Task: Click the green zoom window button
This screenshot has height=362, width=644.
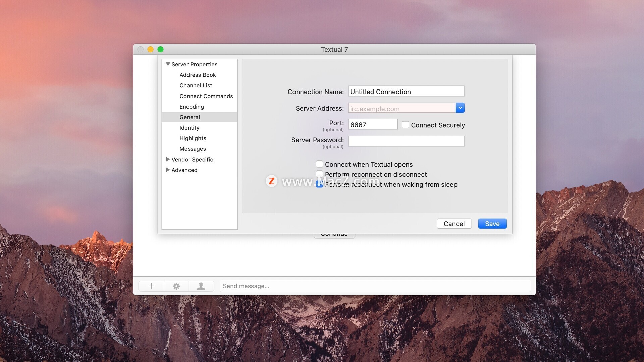Action: pyautogui.click(x=160, y=49)
